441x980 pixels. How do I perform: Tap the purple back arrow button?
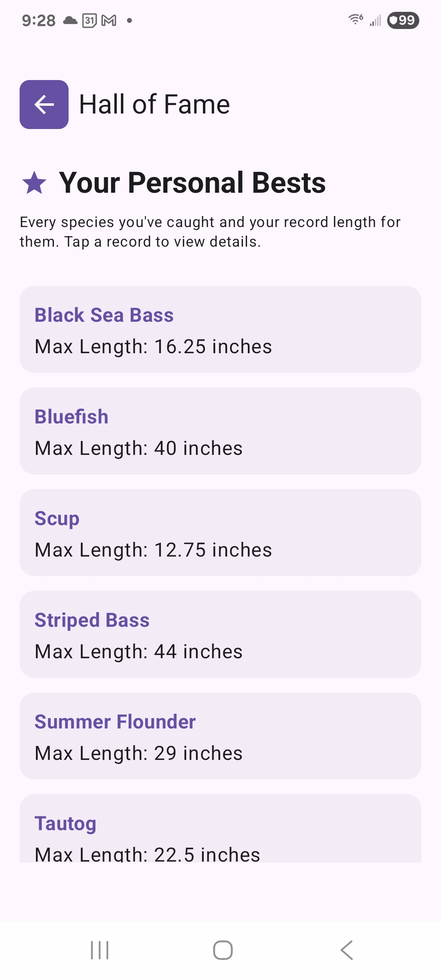[x=44, y=105]
